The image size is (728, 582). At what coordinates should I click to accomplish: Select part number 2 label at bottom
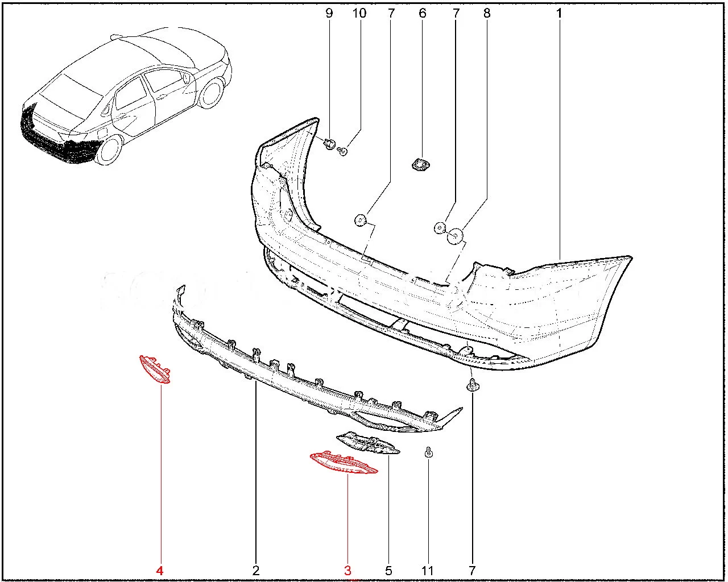click(256, 570)
